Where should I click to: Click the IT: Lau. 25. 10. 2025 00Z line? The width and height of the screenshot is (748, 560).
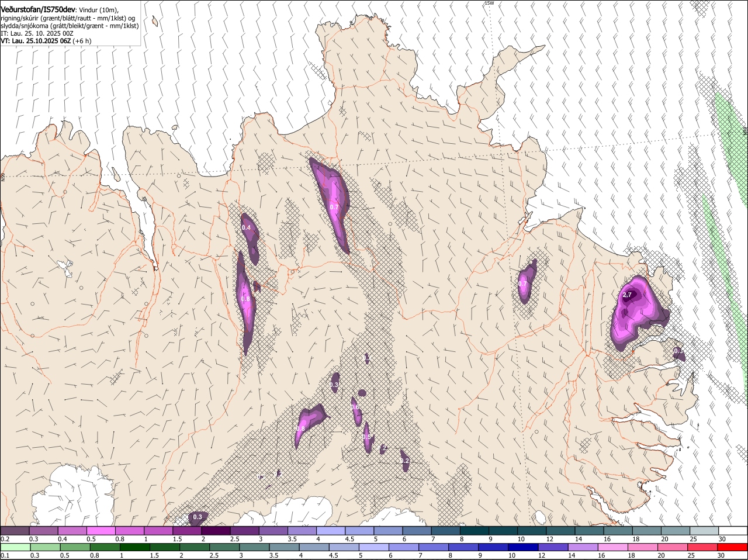tap(37, 33)
